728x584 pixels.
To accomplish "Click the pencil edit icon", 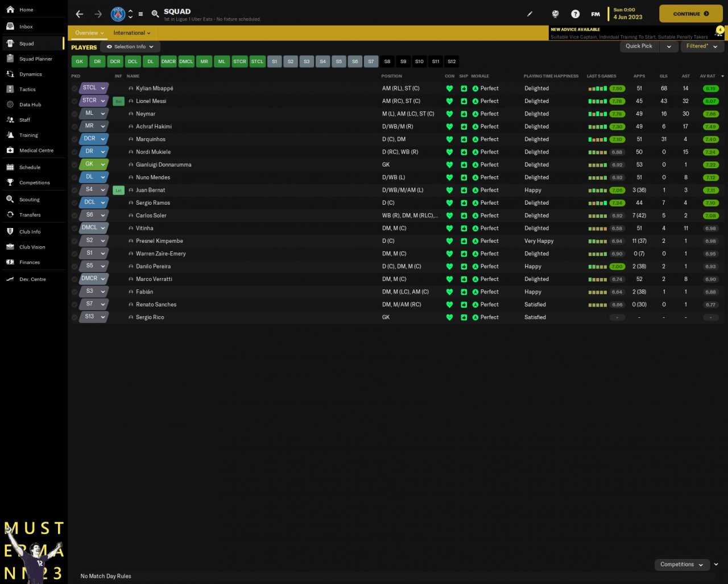I will 530,14.
